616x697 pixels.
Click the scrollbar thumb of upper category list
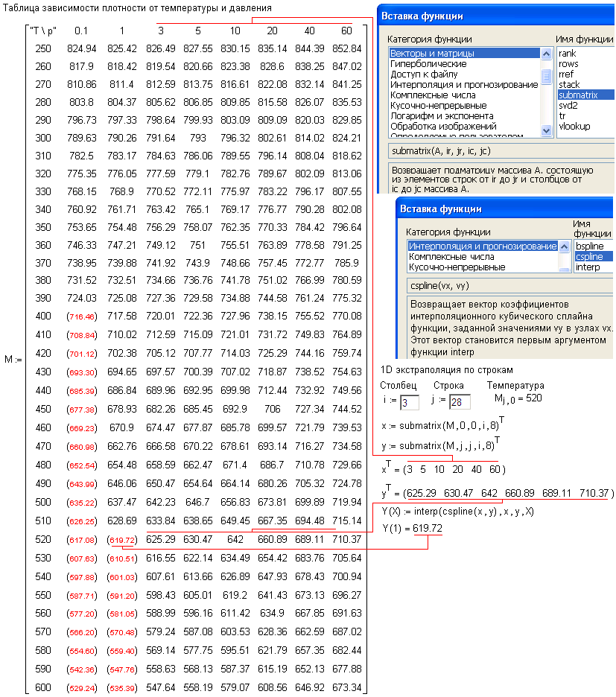tap(546, 76)
